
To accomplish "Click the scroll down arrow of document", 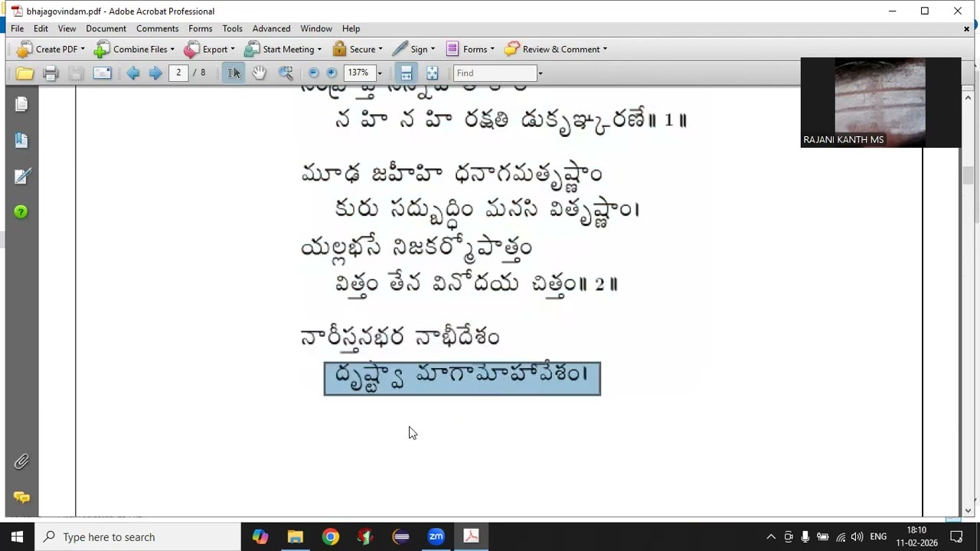I will (x=968, y=510).
